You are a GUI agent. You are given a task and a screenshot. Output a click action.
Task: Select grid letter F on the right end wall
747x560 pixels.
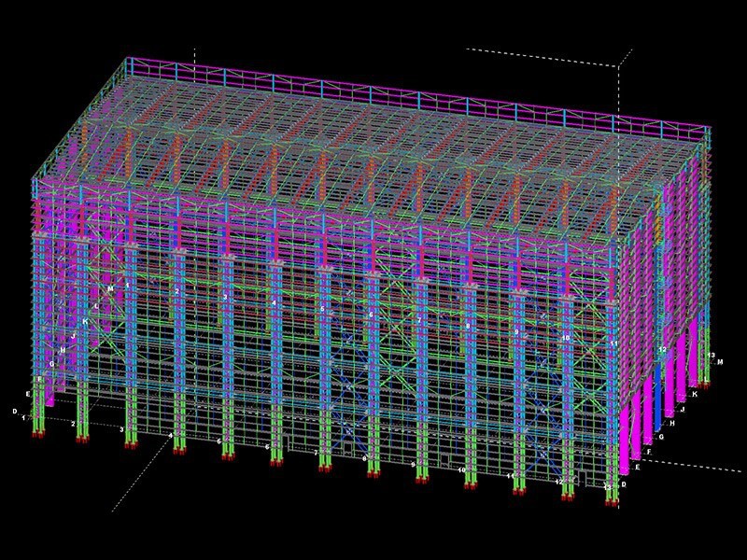click(649, 452)
